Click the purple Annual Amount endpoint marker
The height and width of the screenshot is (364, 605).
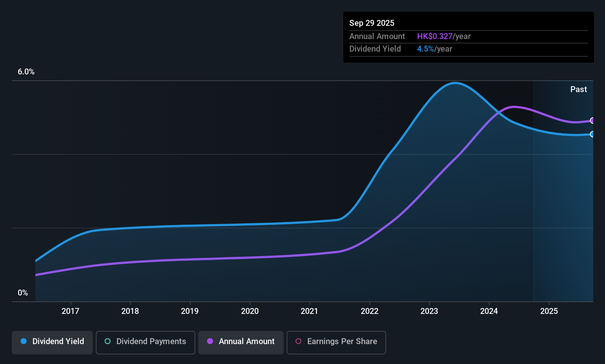pos(592,120)
